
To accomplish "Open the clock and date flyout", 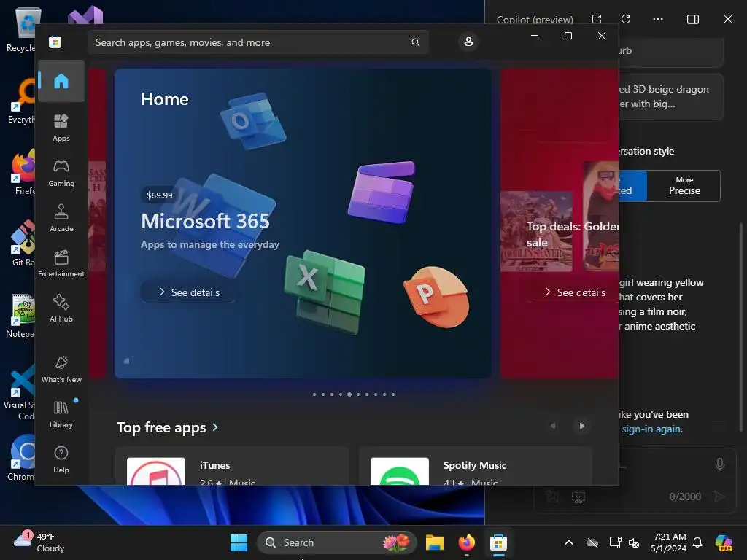I will tap(669, 542).
